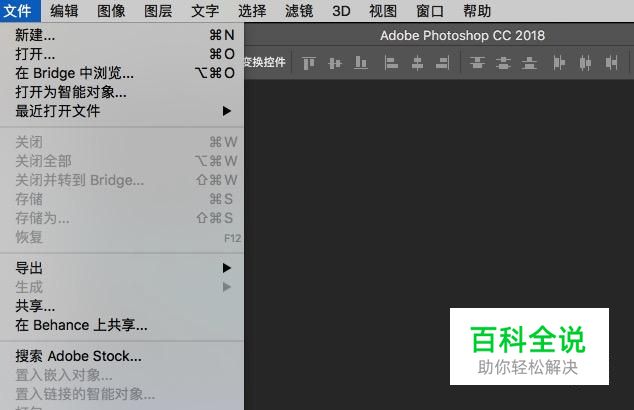Click the Align top edges icon
This screenshot has width=634, height=410.
click(309, 63)
